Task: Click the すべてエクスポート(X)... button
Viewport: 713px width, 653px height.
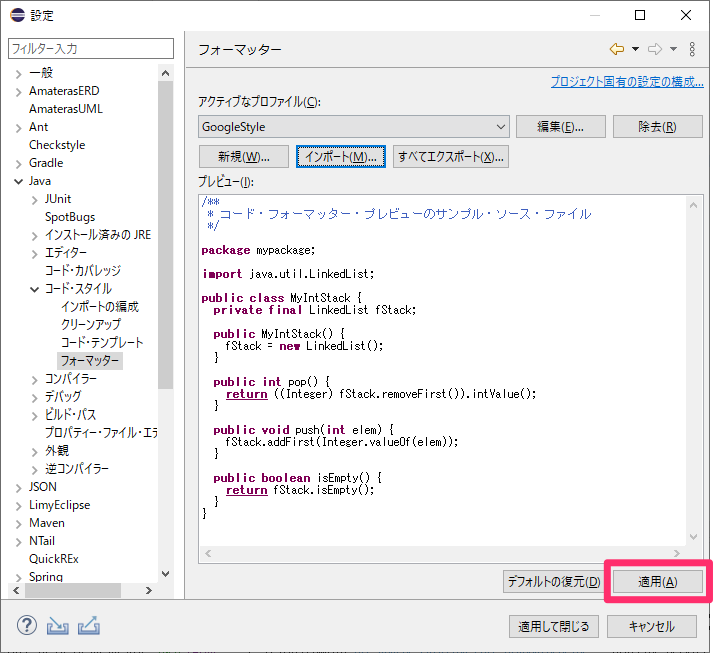Action: tap(451, 157)
